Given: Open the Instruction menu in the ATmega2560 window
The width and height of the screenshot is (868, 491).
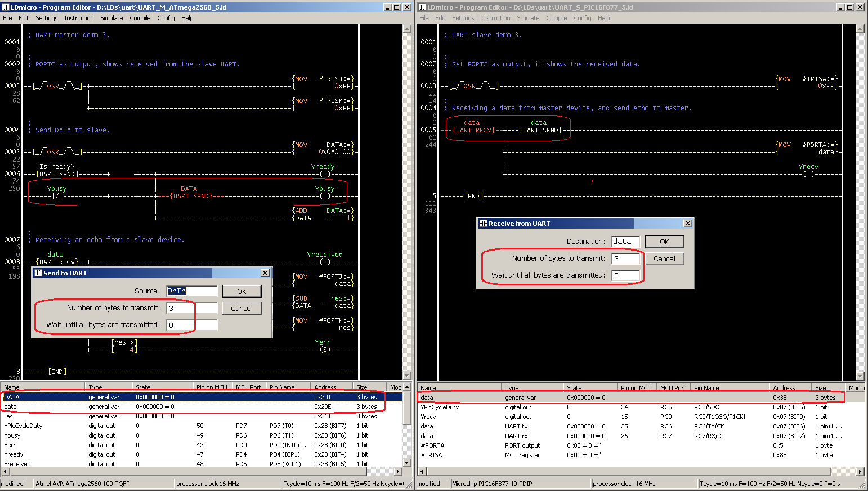Looking at the screenshot, I should tap(79, 18).
